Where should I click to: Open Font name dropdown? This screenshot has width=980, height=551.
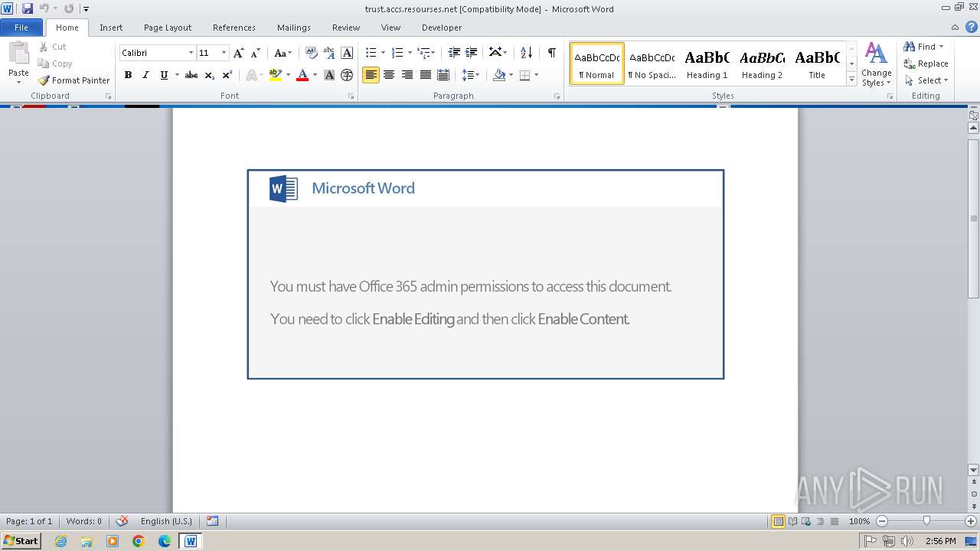click(x=191, y=53)
